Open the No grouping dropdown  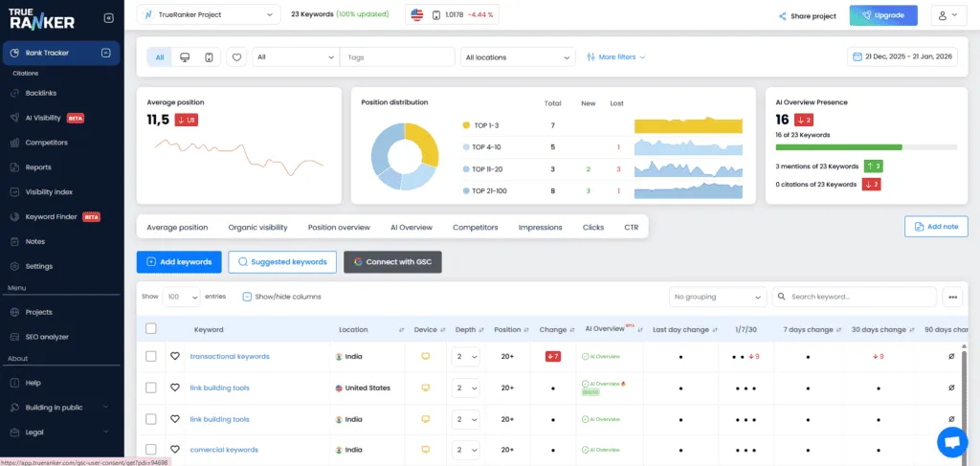tap(718, 297)
